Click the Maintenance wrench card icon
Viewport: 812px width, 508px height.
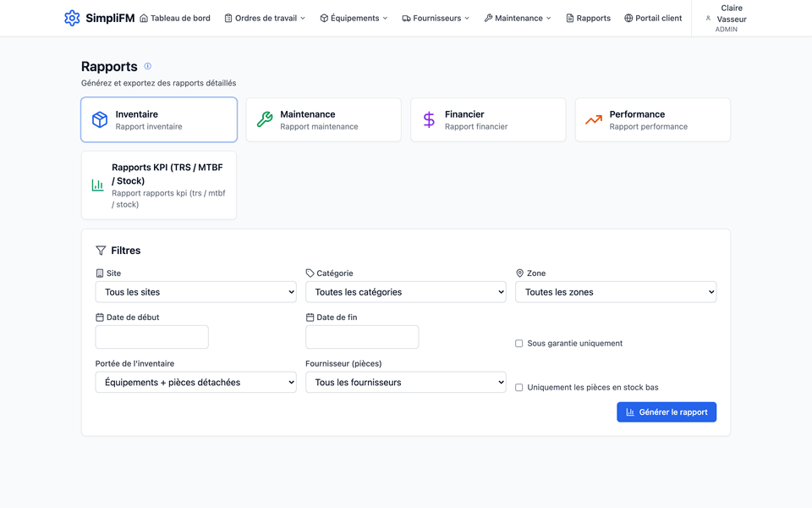(x=265, y=119)
